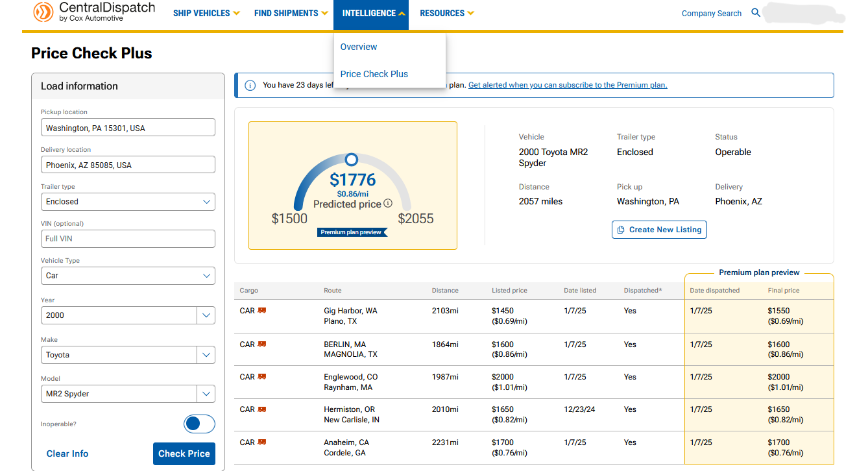Expand the Model dropdown arrow
The image size is (868, 471).
point(206,394)
